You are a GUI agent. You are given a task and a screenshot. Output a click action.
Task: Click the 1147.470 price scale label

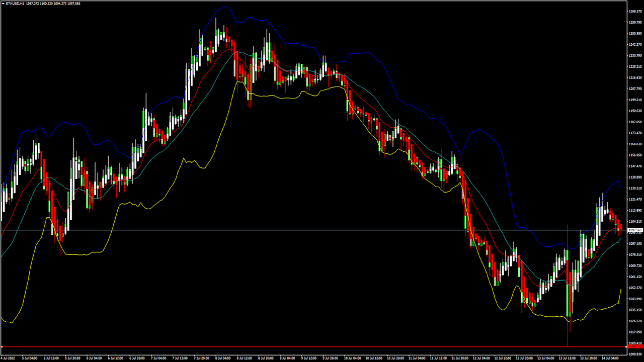tap(635, 166)
